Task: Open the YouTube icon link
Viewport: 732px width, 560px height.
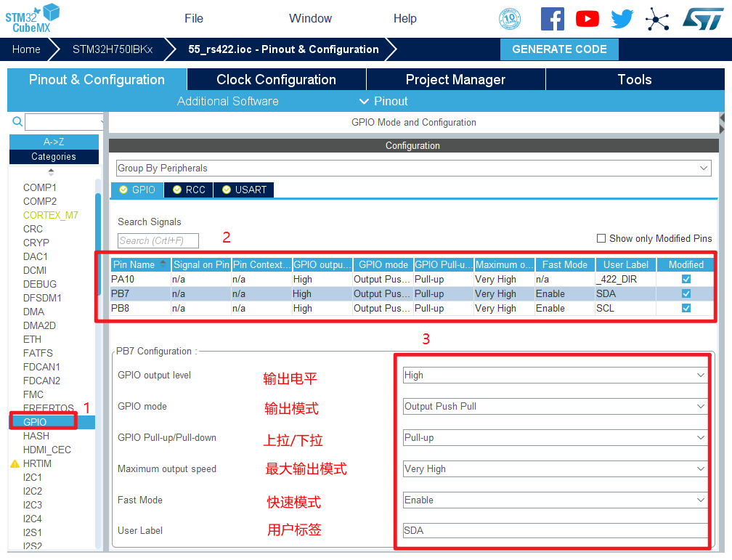Action: point(587,19)
